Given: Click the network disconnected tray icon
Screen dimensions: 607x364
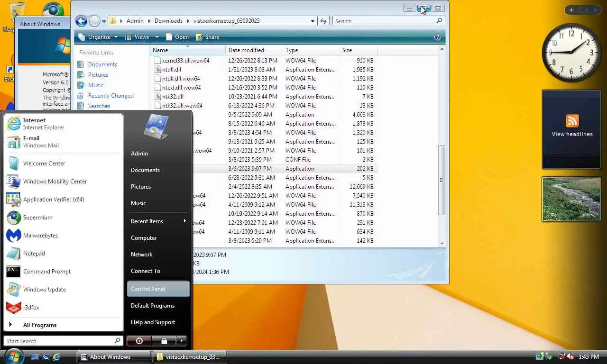Looking at the screenshot, I should pyautogui.click(x=561, y=357).
